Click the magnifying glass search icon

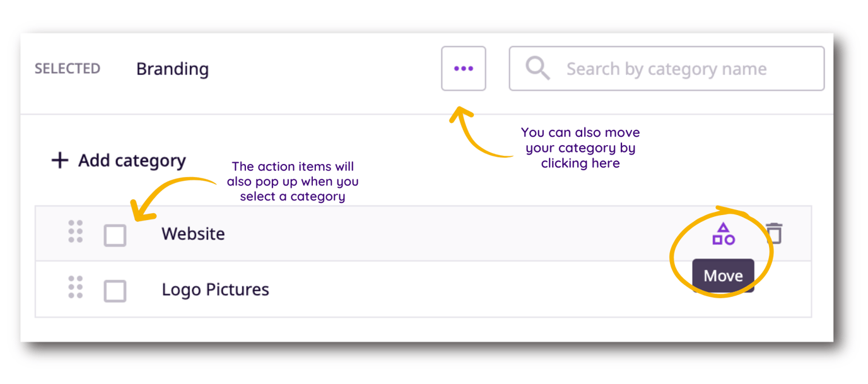tap(537, 68)
